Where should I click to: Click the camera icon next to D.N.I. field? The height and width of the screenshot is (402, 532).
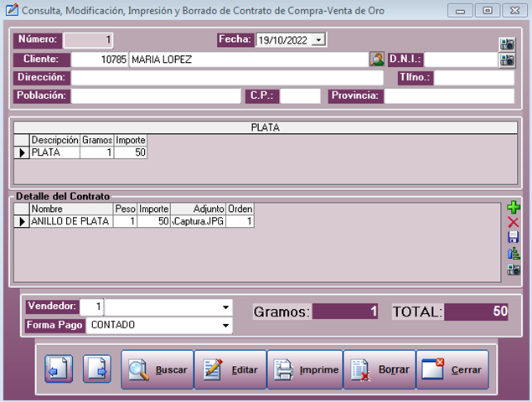click(x=507, y=60)
